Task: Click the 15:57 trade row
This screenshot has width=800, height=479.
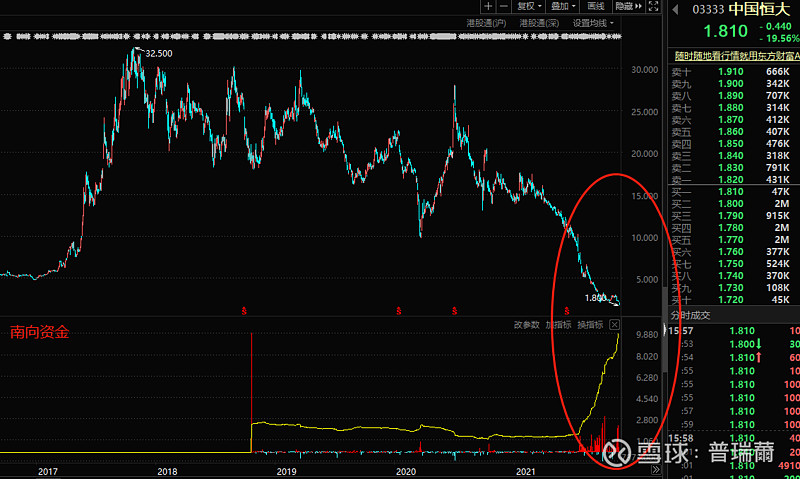Action: 734,331
